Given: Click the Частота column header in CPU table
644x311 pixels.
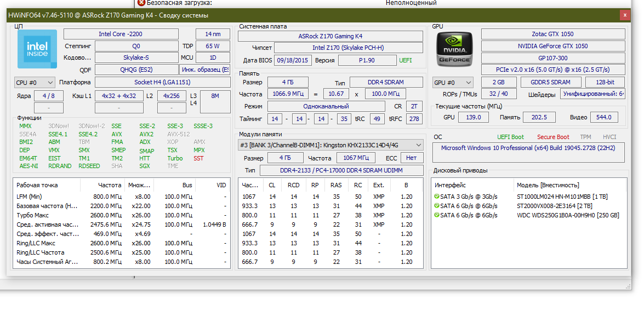Looking at the screenshot, I should [x=102, y=185].
